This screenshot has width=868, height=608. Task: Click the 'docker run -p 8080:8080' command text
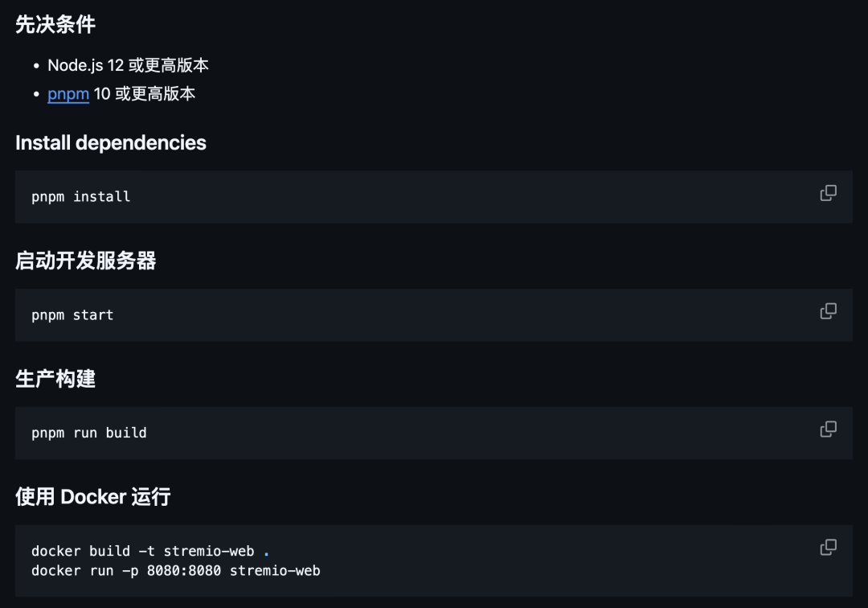tap(175, 571)
